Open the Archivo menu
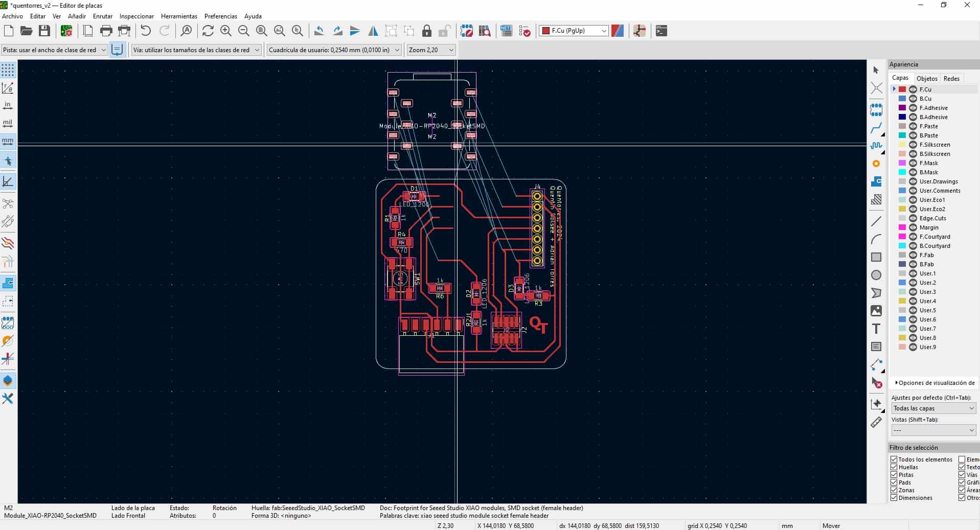980x530 pixels. (x=13, y=16)
